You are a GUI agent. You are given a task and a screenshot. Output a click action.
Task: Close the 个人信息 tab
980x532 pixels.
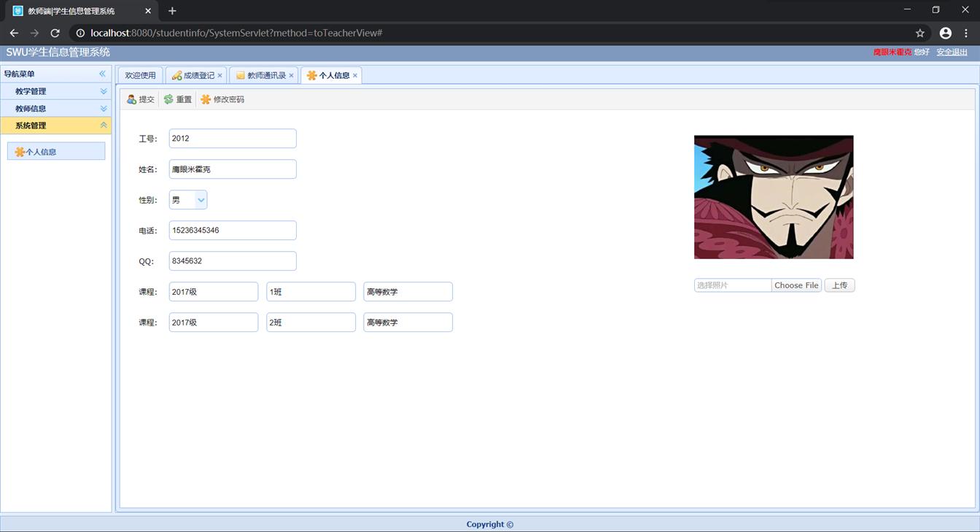(x=355, y=75)
